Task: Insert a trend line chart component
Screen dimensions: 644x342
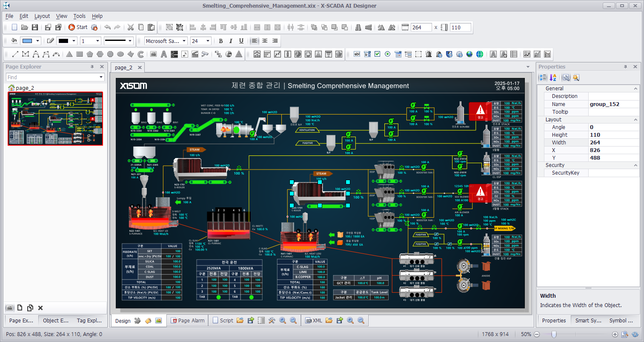Action: point(527,54)
